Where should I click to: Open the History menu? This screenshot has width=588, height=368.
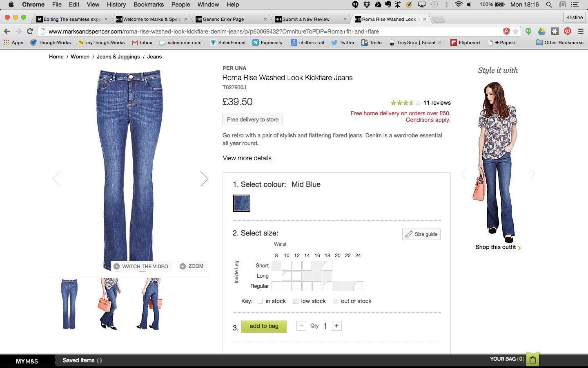click(x=116, y=4)
